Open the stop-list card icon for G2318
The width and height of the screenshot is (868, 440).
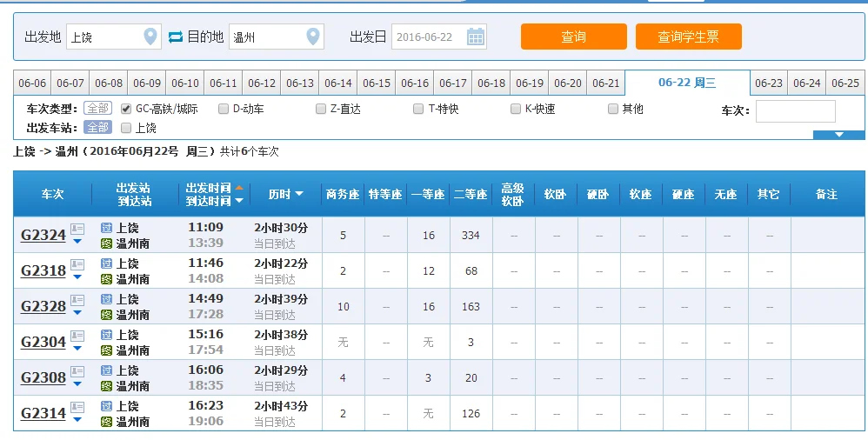point(77,264)
